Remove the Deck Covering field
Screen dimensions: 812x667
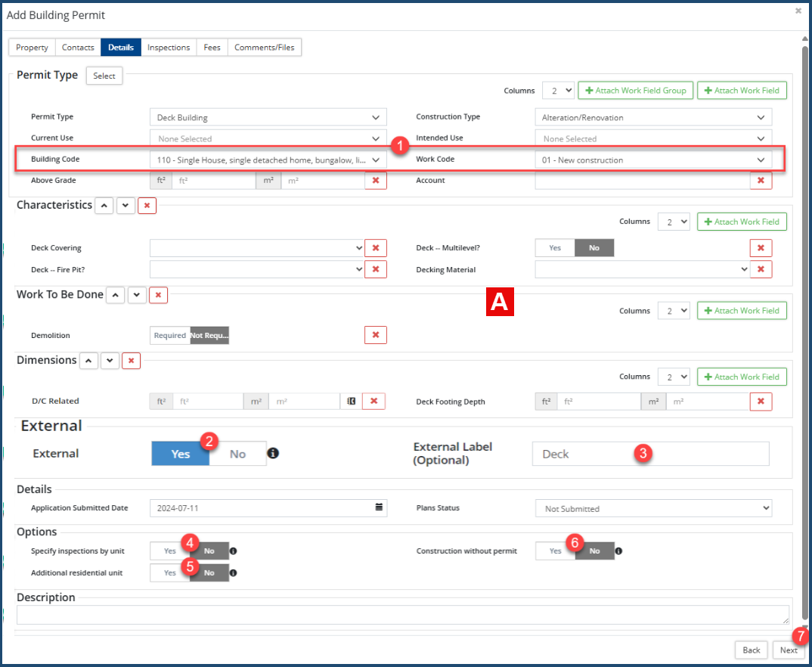tap(376, 248)
